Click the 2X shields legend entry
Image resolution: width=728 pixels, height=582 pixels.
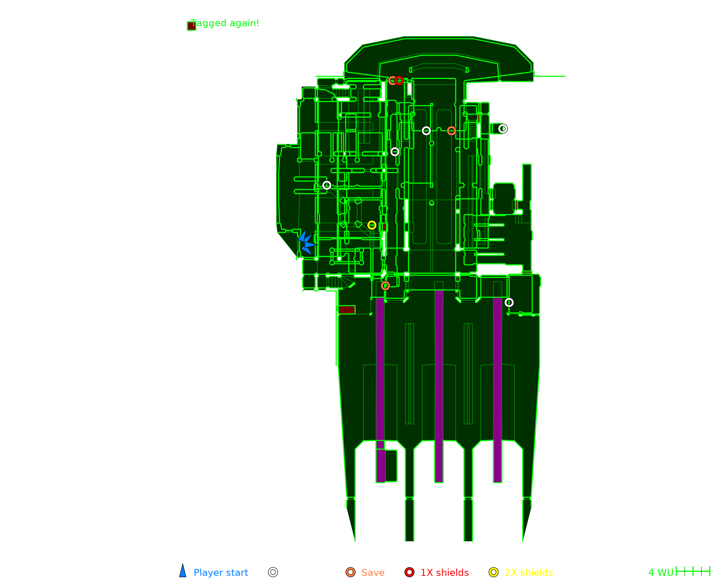528,573
